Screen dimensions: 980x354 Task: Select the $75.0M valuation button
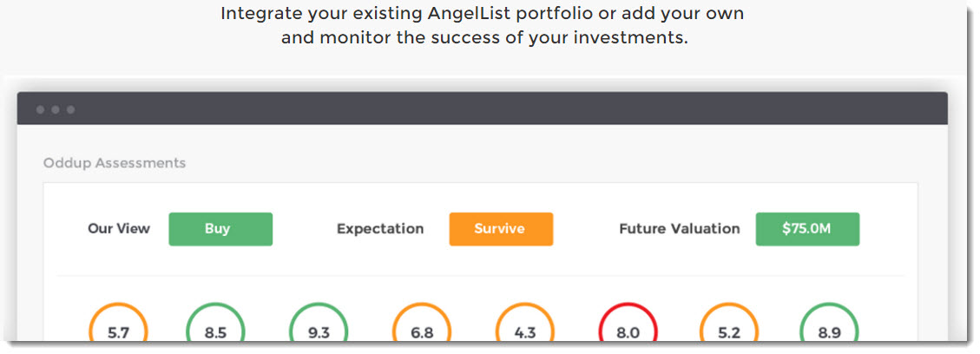click(x=807, y=229)
